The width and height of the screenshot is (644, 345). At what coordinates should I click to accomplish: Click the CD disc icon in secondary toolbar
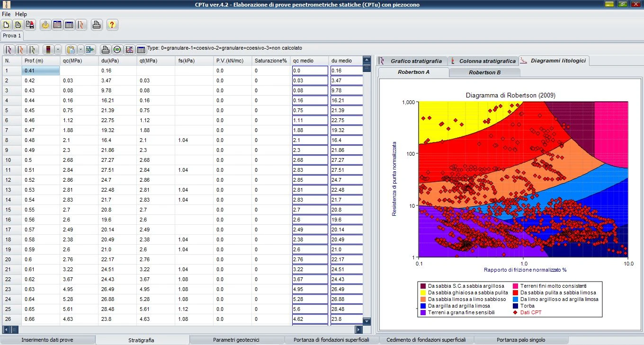(117, 49)
